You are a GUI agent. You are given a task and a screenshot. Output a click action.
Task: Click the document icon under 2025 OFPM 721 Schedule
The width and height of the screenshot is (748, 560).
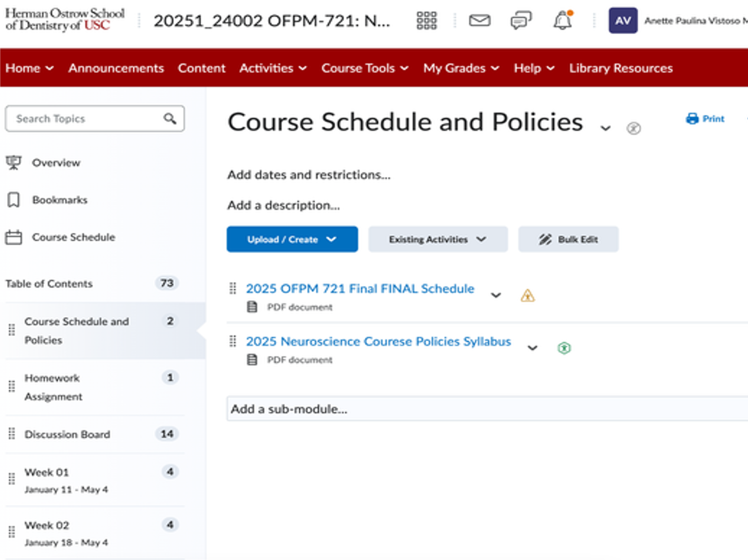click(252, 307)
